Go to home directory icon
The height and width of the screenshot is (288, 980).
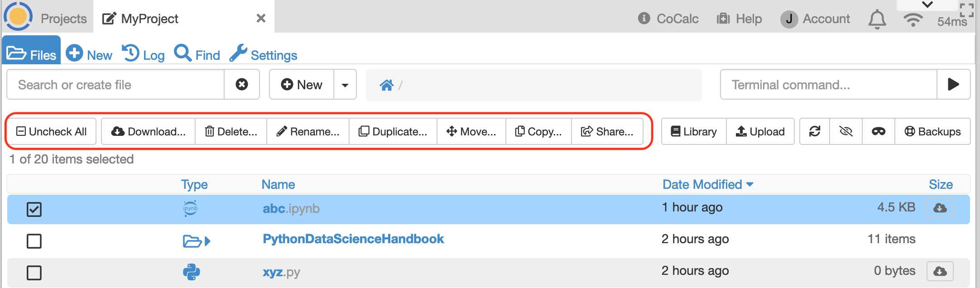click(386, 85)
